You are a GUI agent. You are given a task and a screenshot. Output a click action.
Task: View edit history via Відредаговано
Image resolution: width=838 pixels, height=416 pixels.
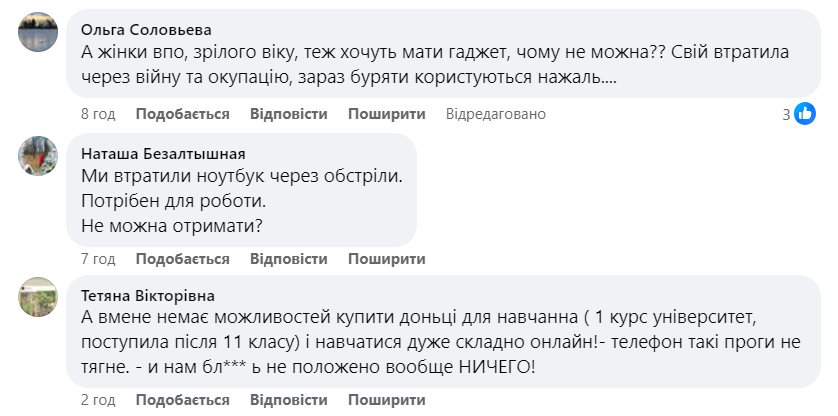click(495, 114)
